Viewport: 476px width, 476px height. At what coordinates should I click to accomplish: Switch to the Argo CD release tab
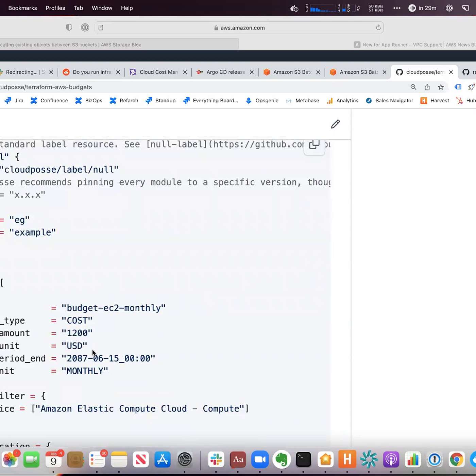(x=225, y=72)
